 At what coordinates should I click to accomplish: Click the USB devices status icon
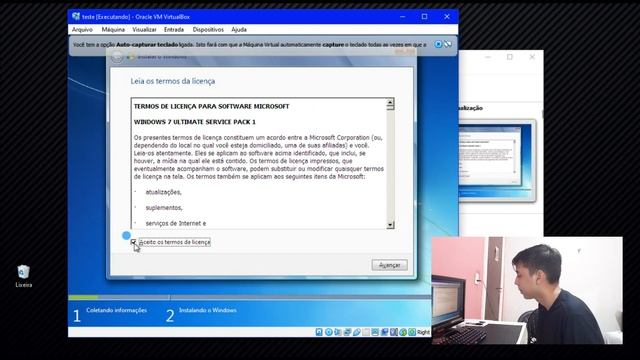click(357, 332)
